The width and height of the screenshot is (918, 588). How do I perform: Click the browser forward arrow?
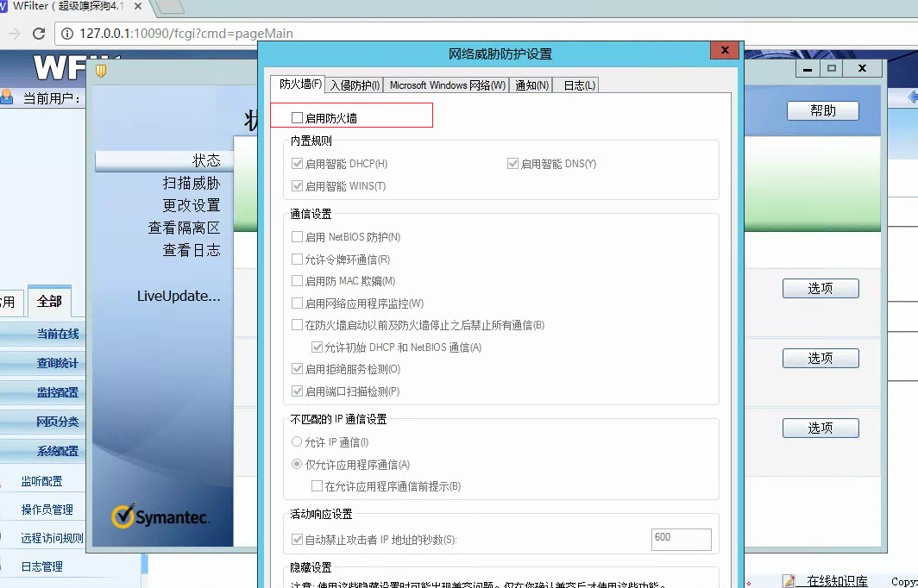[x=12, y=34]
